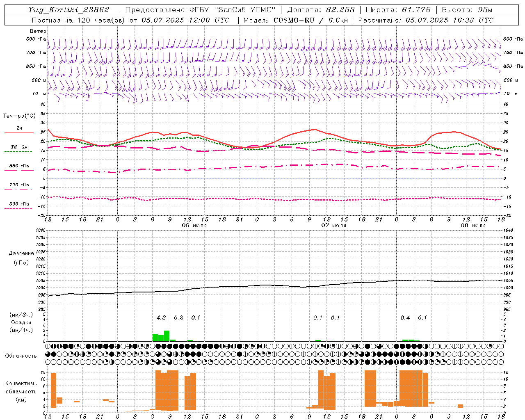Viewport: 525px width, 420px height.
Task: Click the (гПа) unit under Давление
Action: click(21, 262)
